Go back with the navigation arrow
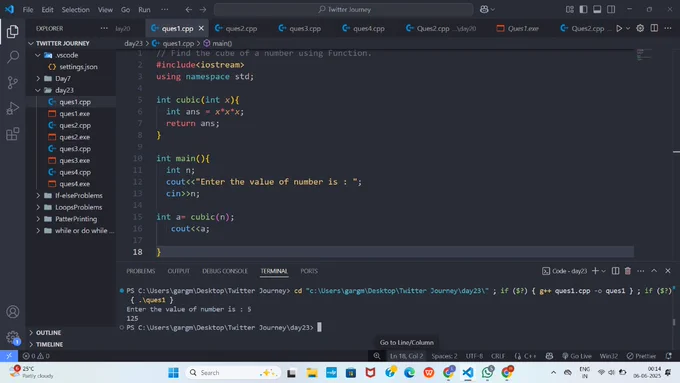Viewport: 680px width, 383px height. pyautogui.click(x=189, y=10)
